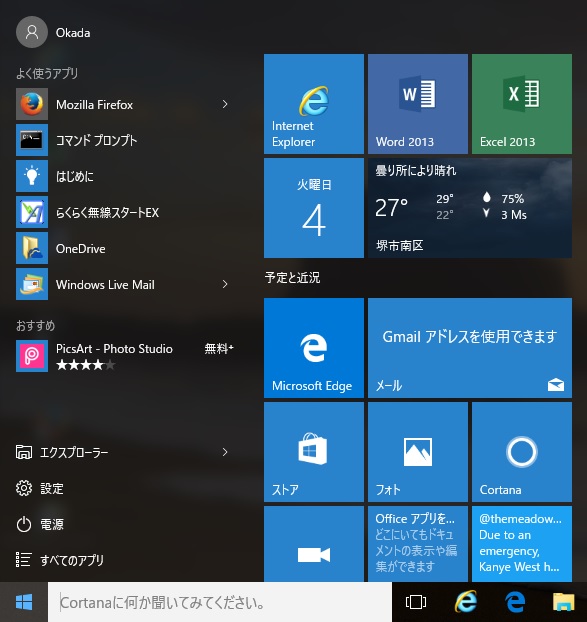The width and height of the screenshot is (587, 622).
Task: Open Task View on the taskbar
Action: [x=416, y=602]
